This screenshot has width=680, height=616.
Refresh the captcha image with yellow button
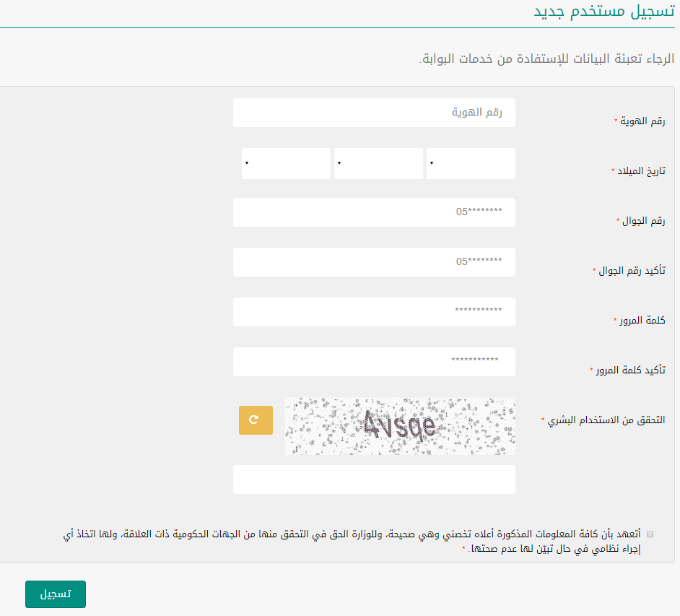click(256, 420)
